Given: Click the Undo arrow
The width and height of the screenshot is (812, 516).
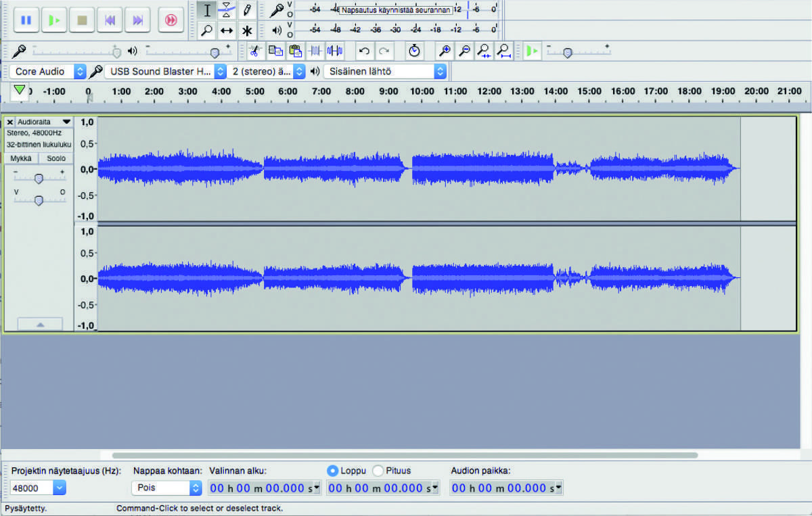Looking at the screenshot, I should [364, 51].
